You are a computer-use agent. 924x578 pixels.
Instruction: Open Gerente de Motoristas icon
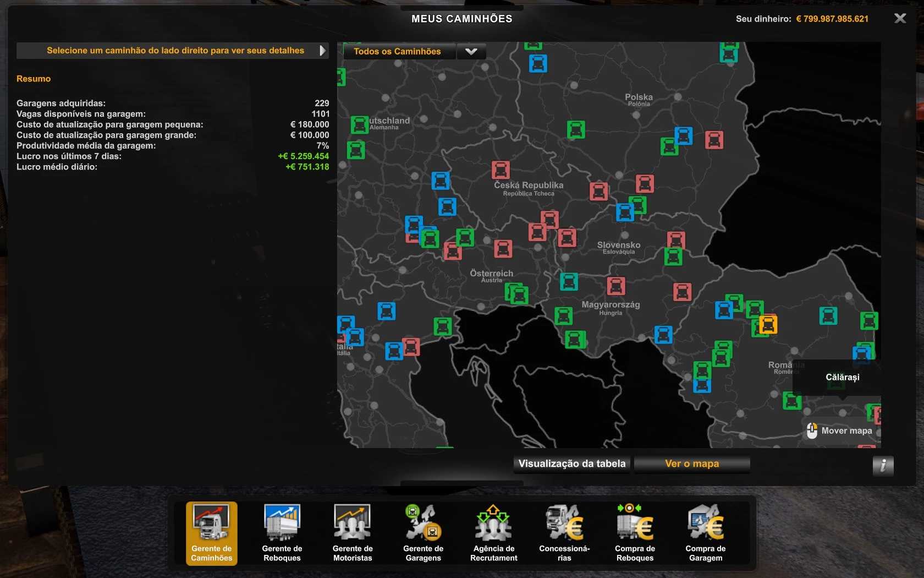(x=353, y=533)
